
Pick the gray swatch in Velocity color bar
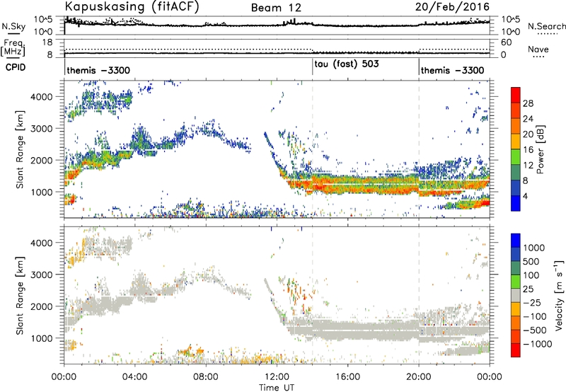click(516, 295)
